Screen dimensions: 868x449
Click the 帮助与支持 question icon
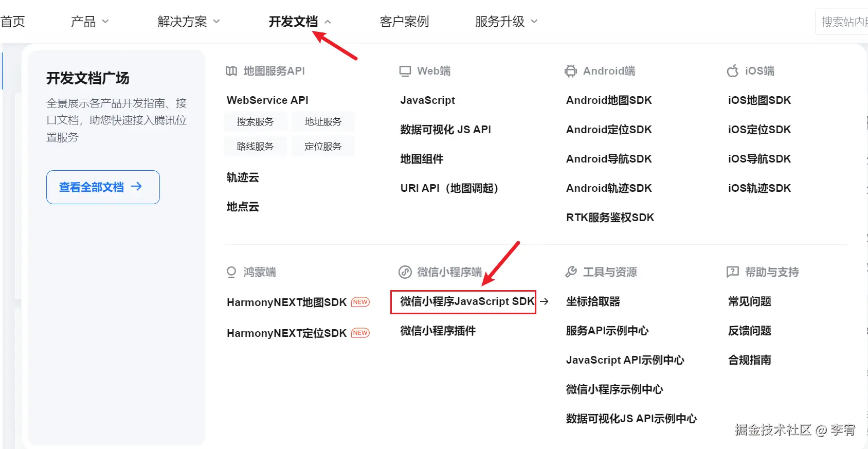[x=733, y=272]
